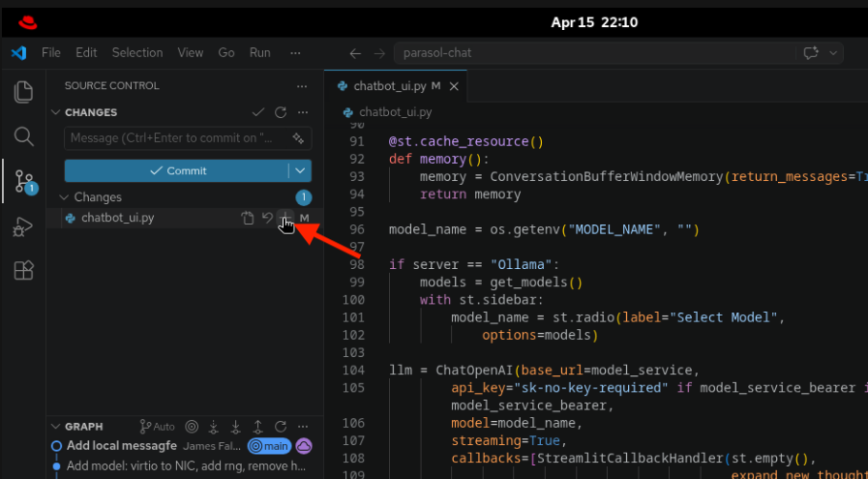Open the Explorer view in activity bar

(x=24, y=92)
